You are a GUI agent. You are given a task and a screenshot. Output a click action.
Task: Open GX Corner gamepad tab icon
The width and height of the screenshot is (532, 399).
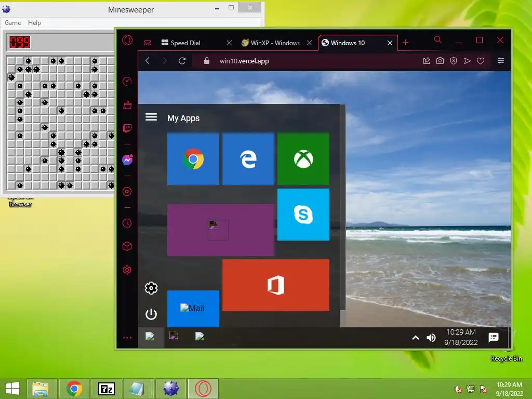147,43
